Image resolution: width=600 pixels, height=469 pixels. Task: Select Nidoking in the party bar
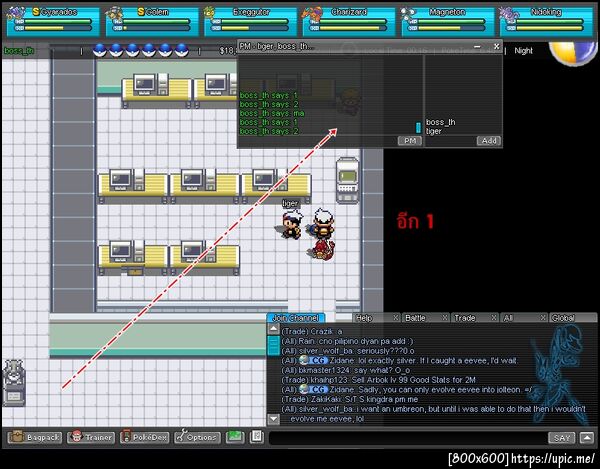546,21
